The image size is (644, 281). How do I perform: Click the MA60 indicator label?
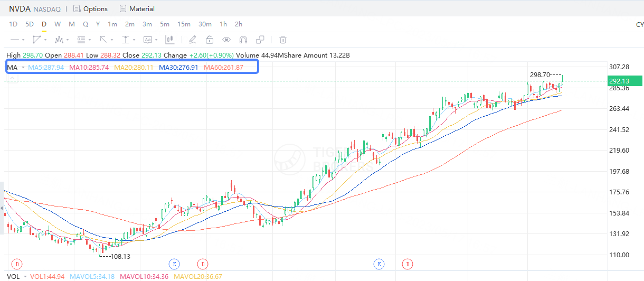(x=223, y=67)
